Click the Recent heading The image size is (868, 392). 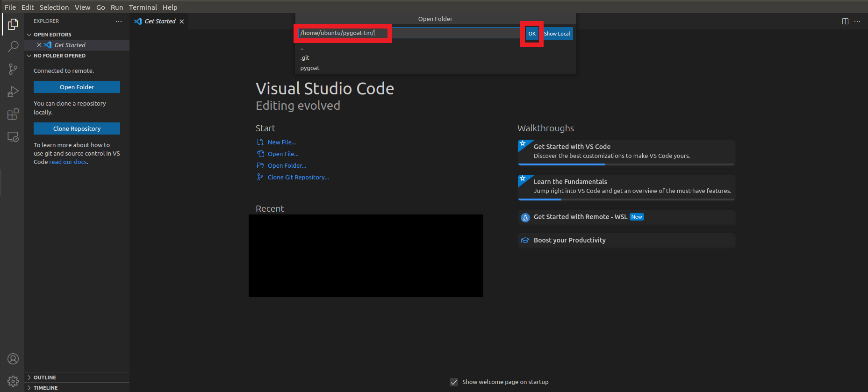(x=270, y=208)
